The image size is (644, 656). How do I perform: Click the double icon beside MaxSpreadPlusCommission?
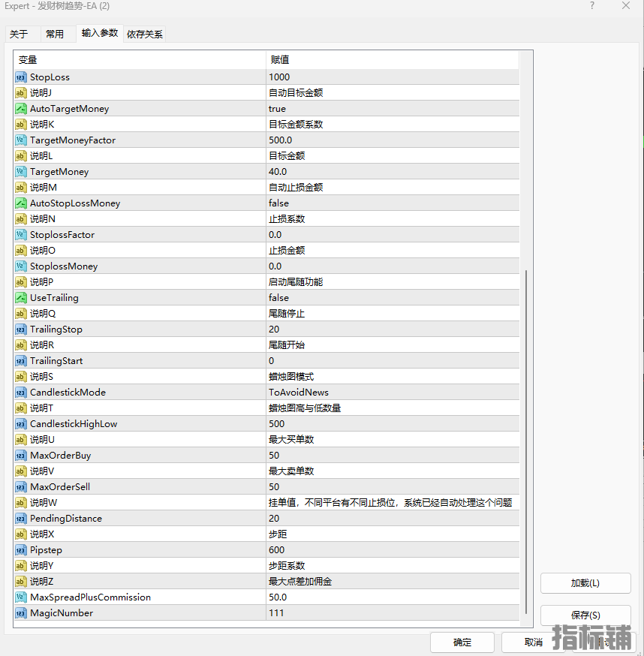(x=21, y=597)
